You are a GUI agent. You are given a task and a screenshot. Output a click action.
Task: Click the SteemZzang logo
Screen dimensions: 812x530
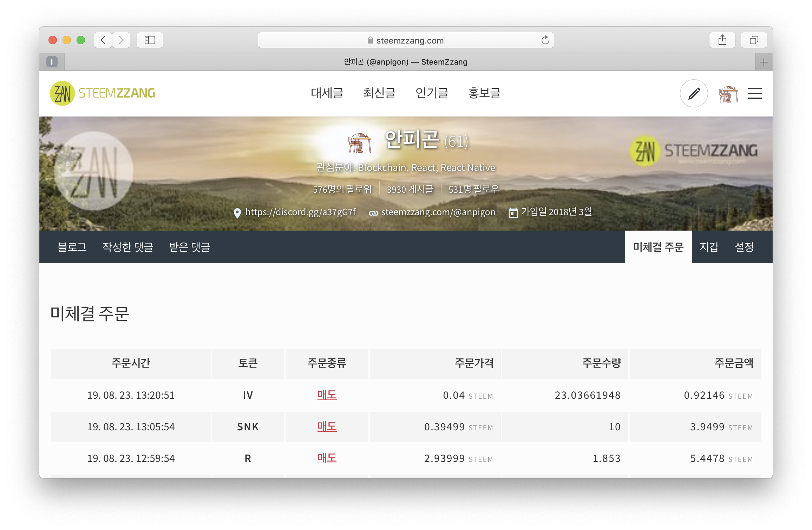pos(103,93)
